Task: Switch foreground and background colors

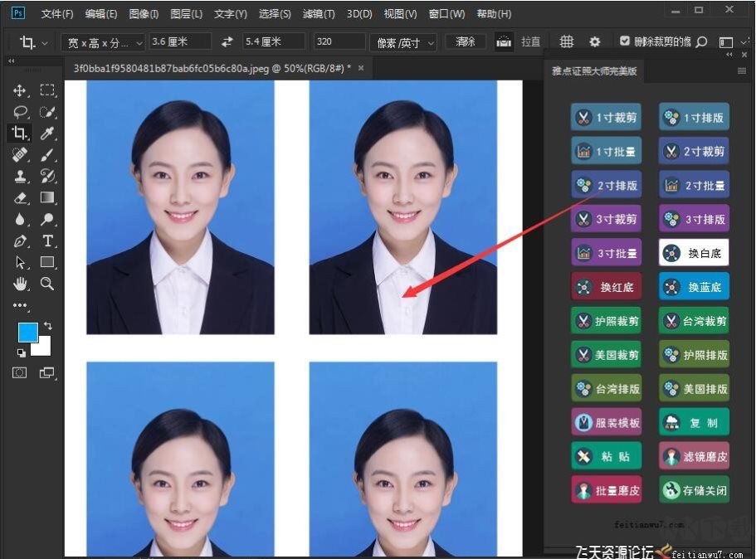Action: point(48,325)
